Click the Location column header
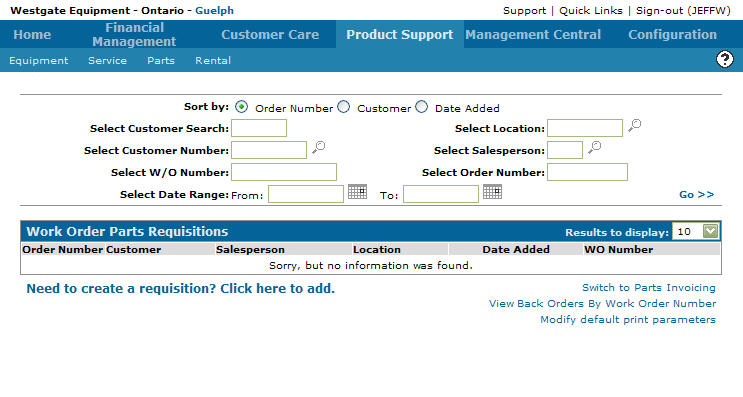Screen dimensions: 743x397 [x=377, y=249]
